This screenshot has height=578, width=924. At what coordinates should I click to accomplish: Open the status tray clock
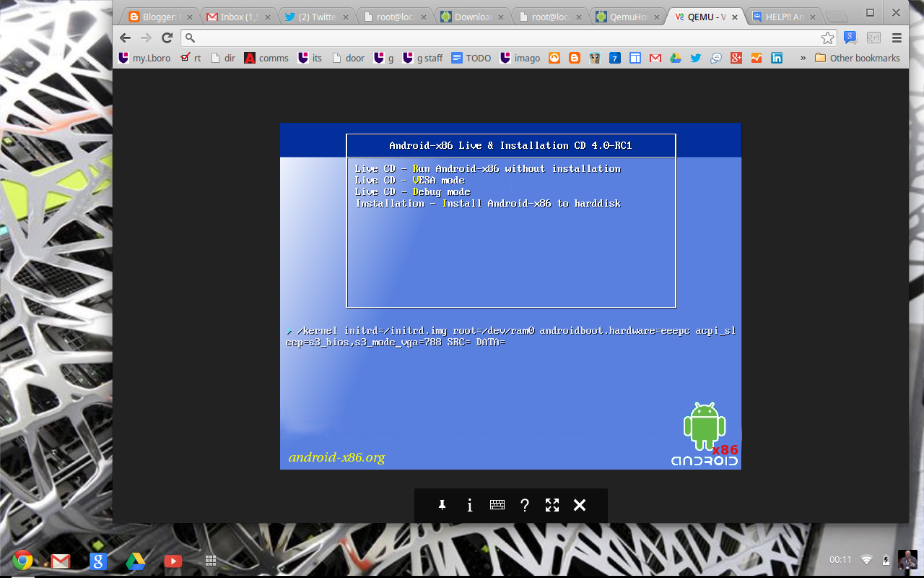coord(840,559)
